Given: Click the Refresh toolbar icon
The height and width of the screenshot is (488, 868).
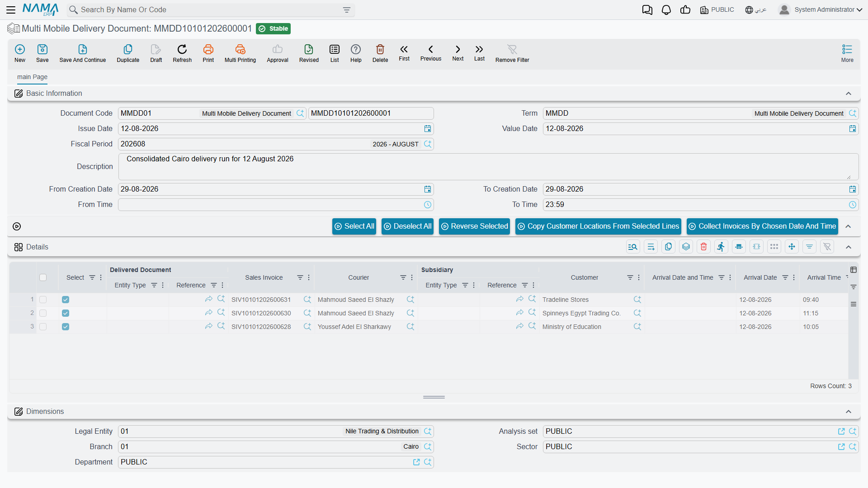Looking at the screenshot, I should 182,53.
